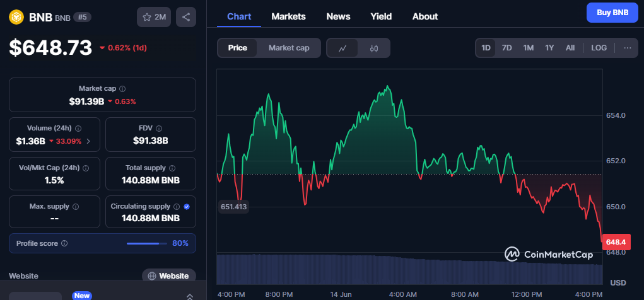Open the Yield tab
The image size is (644, 300).
tap(381, 17)
